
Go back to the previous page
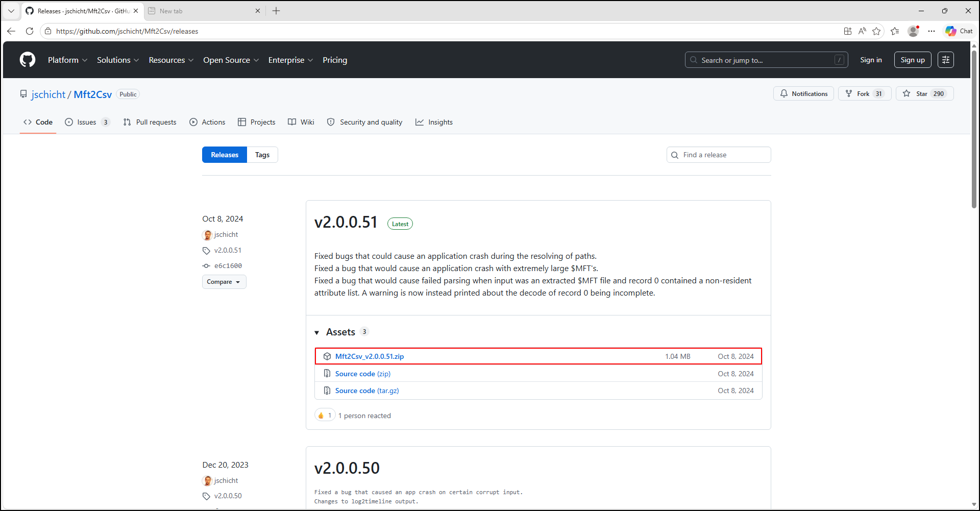[x=11, y=31]
